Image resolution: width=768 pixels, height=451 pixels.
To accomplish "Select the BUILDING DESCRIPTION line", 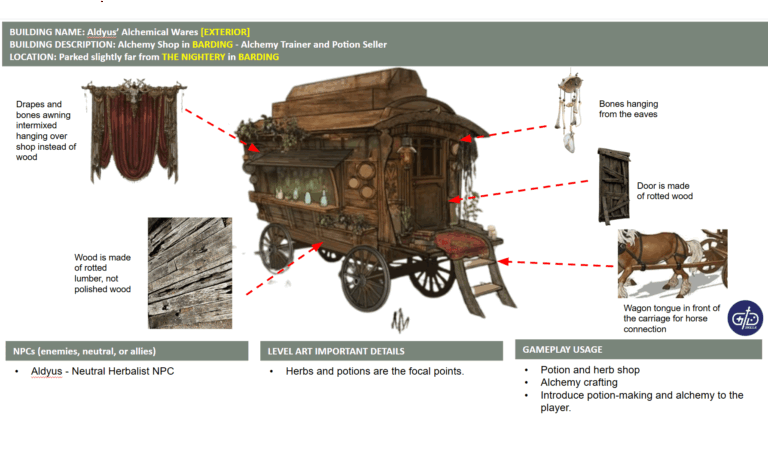I will [x=198, y=45].
